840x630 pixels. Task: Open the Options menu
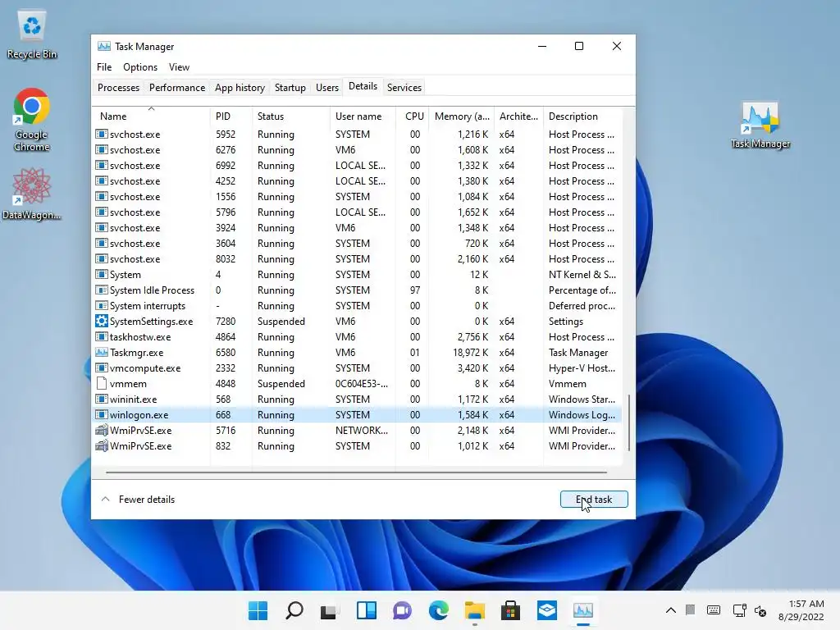139,67
